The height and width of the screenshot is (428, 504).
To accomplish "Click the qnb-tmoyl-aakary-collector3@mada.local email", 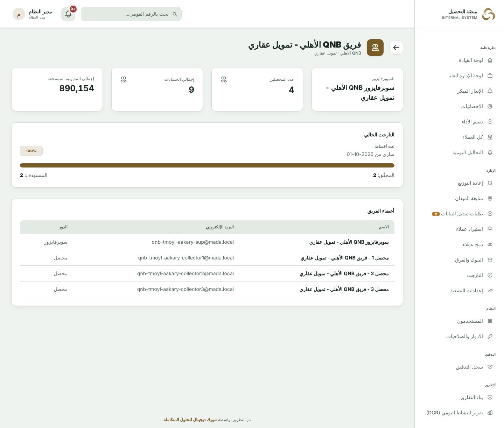I will point(185,289).
